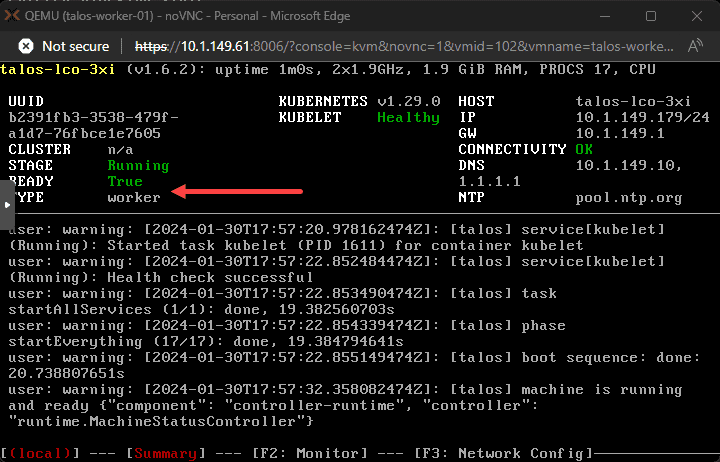Open the Read aloud icon in address bar
The height and width of the screenshot is (462, 720).
[695, 46]
